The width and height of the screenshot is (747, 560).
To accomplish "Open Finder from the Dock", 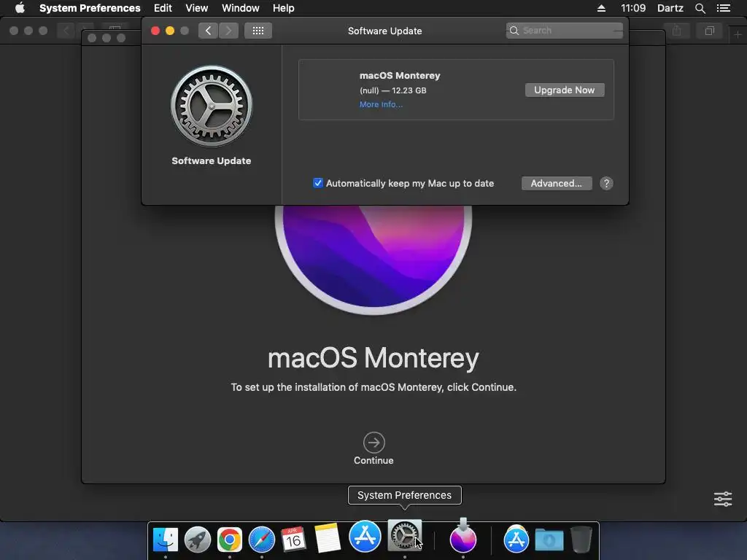I will [166, 540].
